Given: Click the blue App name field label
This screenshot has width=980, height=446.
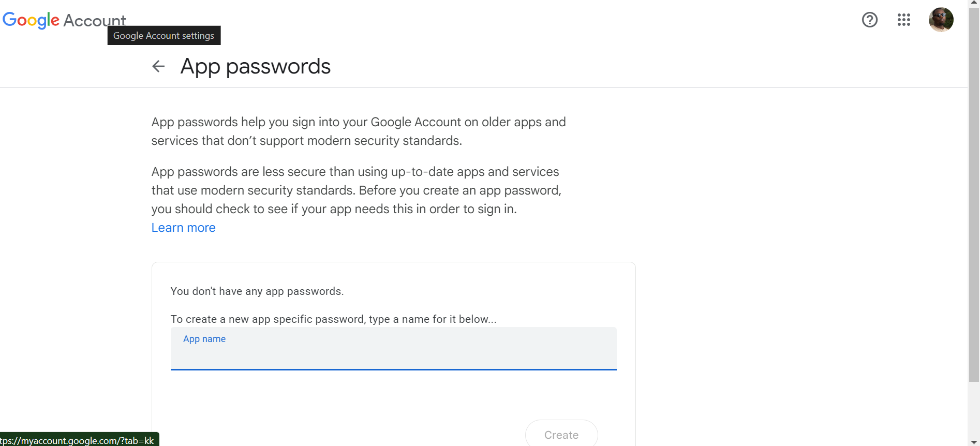Looking at the screenshot, I should (x=204, y=339).
